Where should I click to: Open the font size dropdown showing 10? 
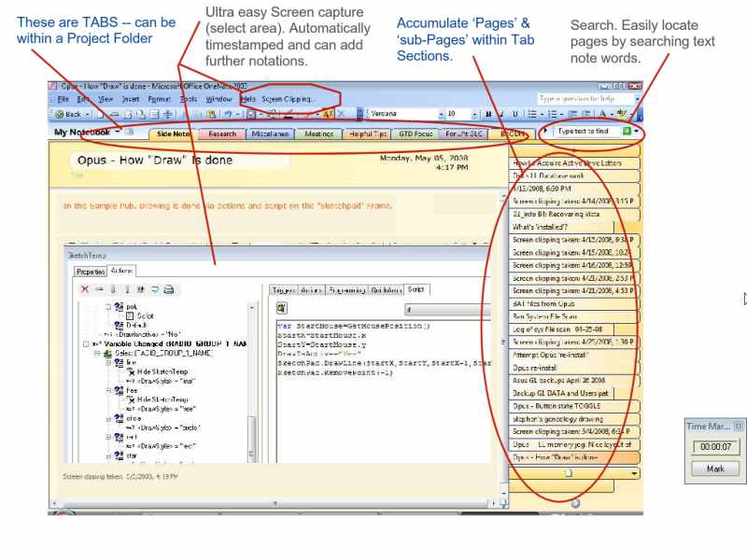point(474,114)
